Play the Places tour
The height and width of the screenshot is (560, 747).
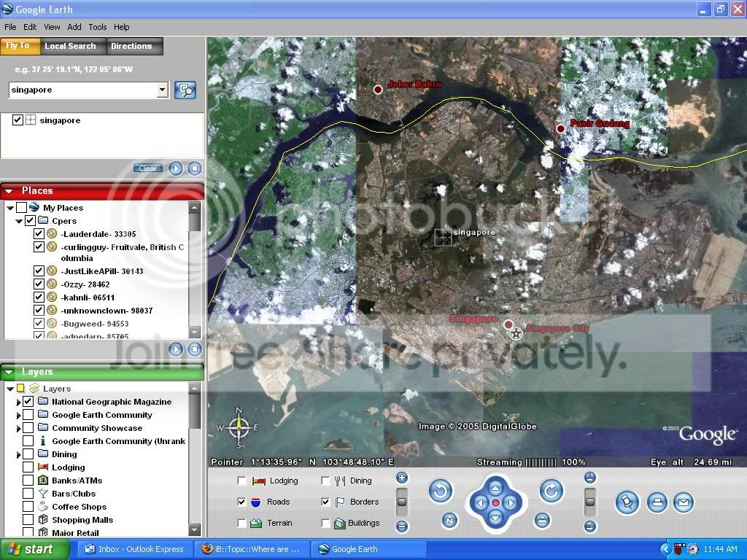pos(176,349)
